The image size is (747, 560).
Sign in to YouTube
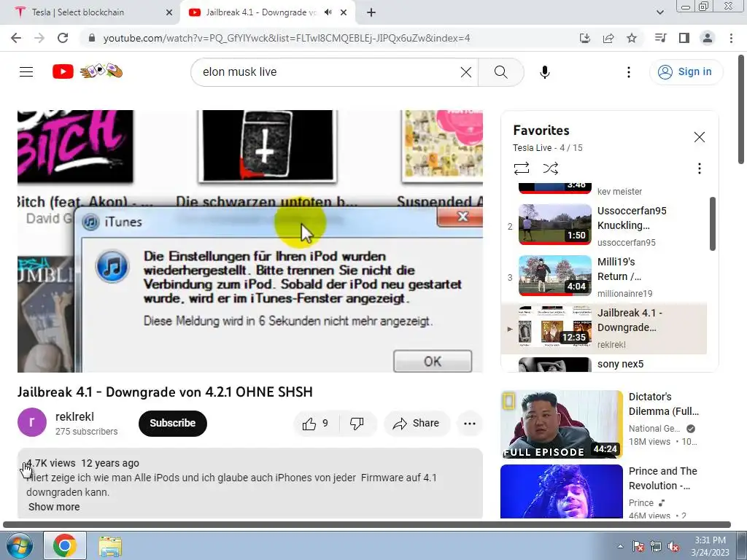(686, 72)
